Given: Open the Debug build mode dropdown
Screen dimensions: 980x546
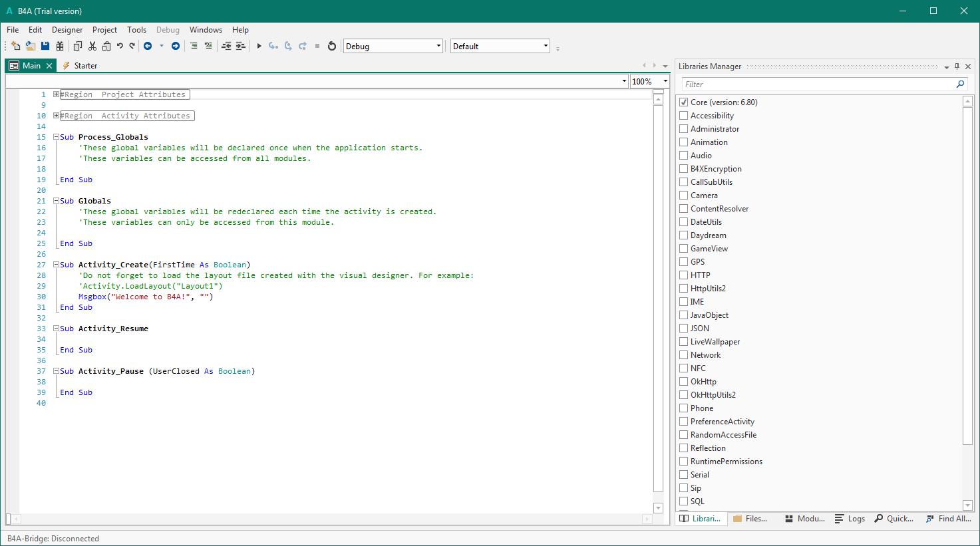Looking at the screenshot, I should [x=393, y=46].
